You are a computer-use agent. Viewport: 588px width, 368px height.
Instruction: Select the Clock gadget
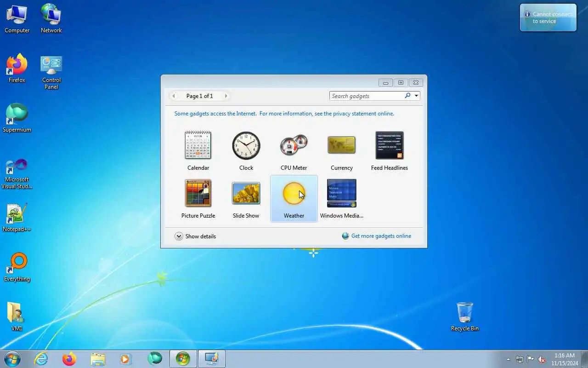pos(246,151)
